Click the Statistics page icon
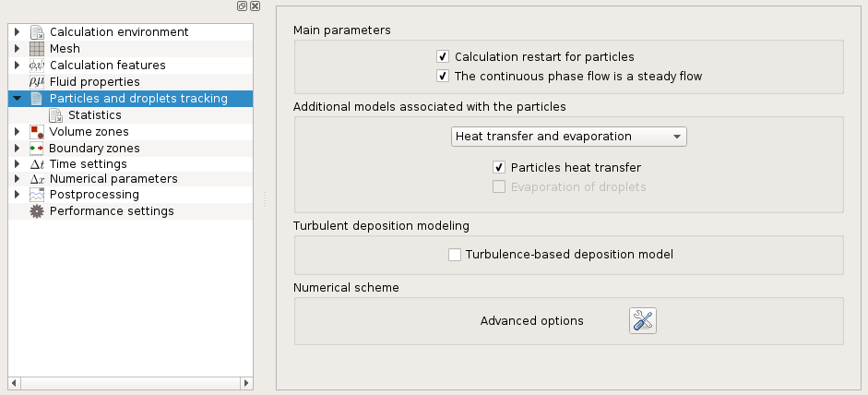Screen dimensions: 868x395 (56, 115)
